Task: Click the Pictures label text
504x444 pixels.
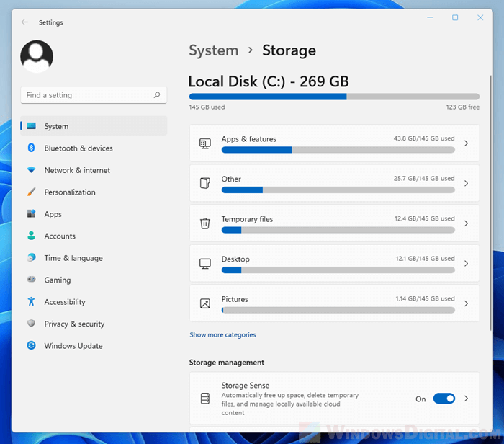Action: click(235, 299)
